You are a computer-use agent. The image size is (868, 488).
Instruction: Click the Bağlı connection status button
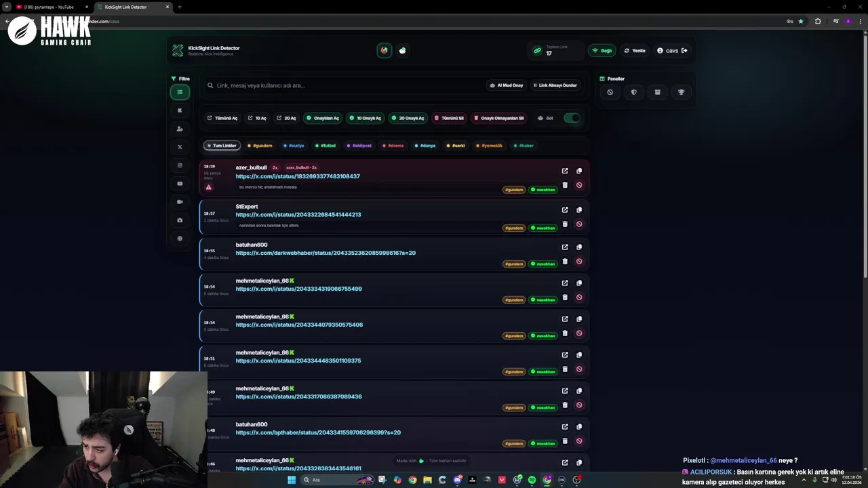[602, 50]
